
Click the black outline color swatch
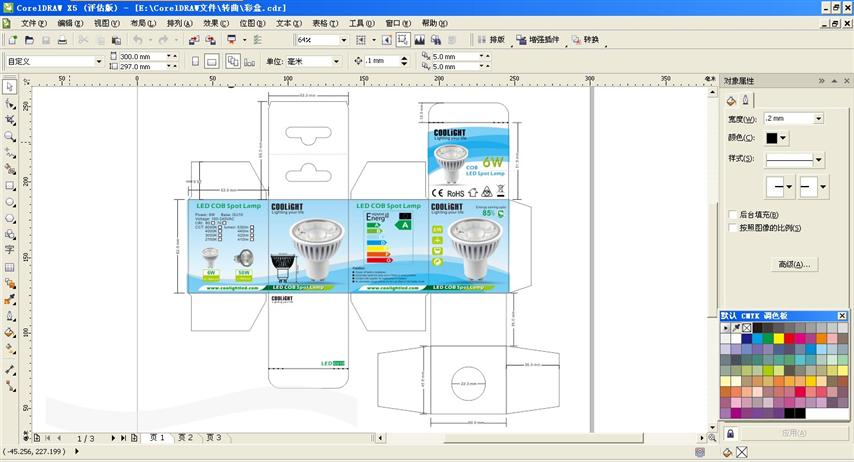click(x=772, y=138)
